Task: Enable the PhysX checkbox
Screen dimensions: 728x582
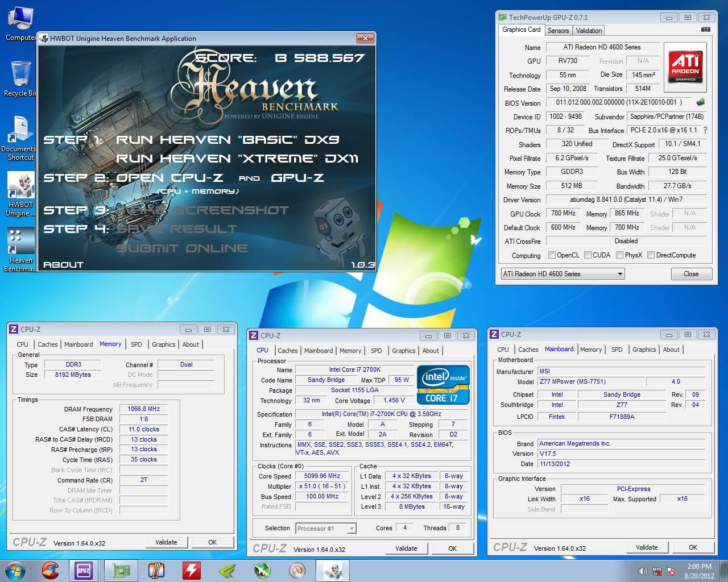Action: [x=620, y=255]
